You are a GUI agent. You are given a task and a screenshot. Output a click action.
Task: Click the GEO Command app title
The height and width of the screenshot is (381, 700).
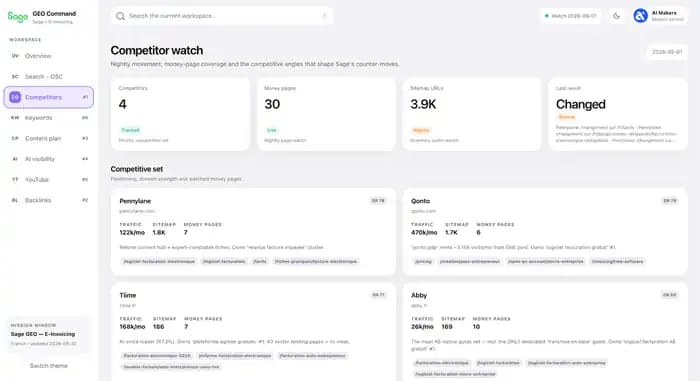pyautogui.click(x=54, y=14)
